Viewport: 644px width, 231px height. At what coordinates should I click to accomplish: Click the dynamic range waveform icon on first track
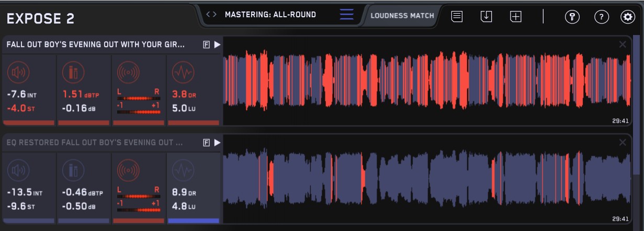tap(183, 72)
